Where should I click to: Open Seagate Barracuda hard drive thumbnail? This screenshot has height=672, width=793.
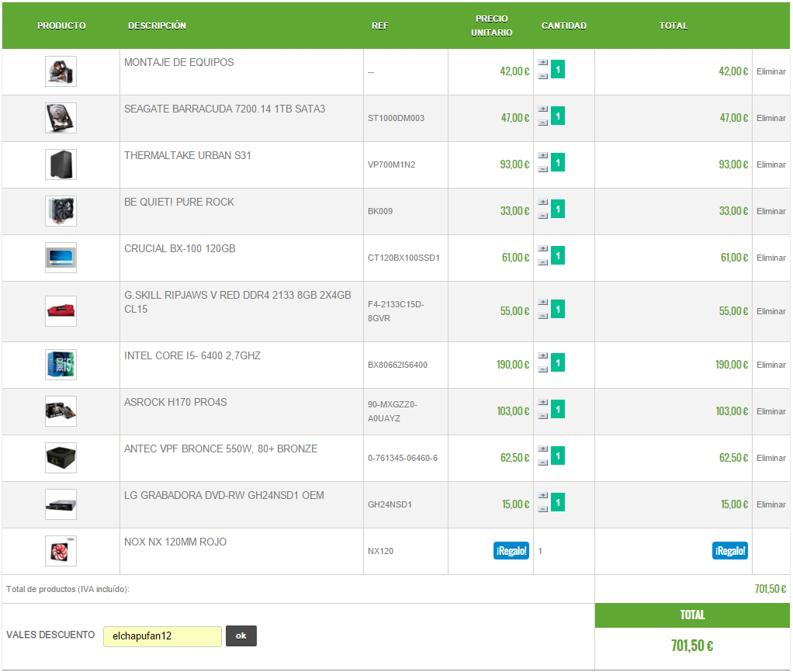(61, 118)
